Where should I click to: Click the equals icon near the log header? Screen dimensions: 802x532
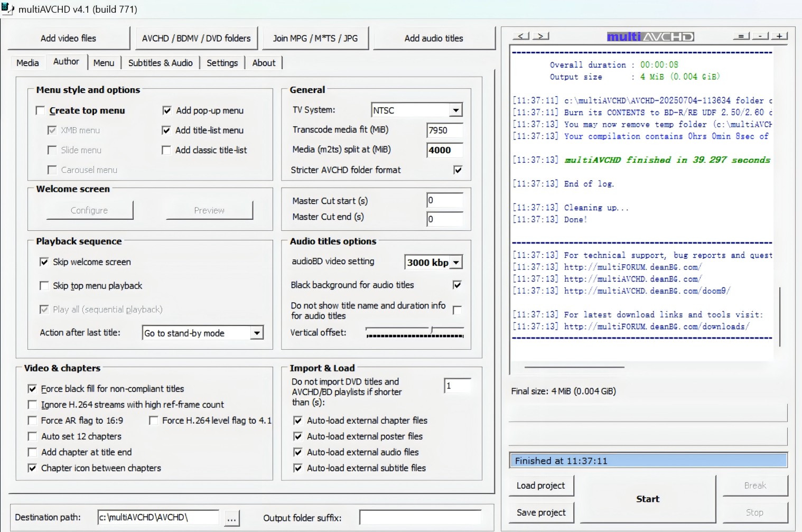click(x=741, y=35)
